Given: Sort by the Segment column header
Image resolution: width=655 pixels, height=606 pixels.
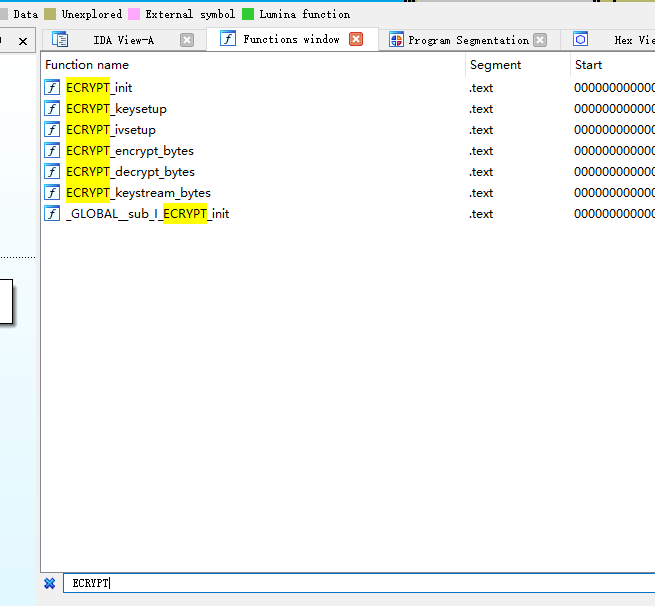Looking at the screenshot, I should [x=518, y=65].
